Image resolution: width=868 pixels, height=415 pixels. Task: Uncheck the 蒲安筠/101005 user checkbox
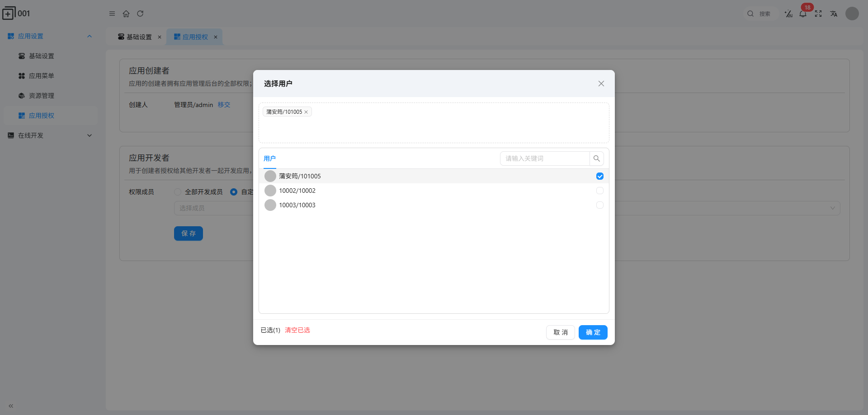coord(600,176)
